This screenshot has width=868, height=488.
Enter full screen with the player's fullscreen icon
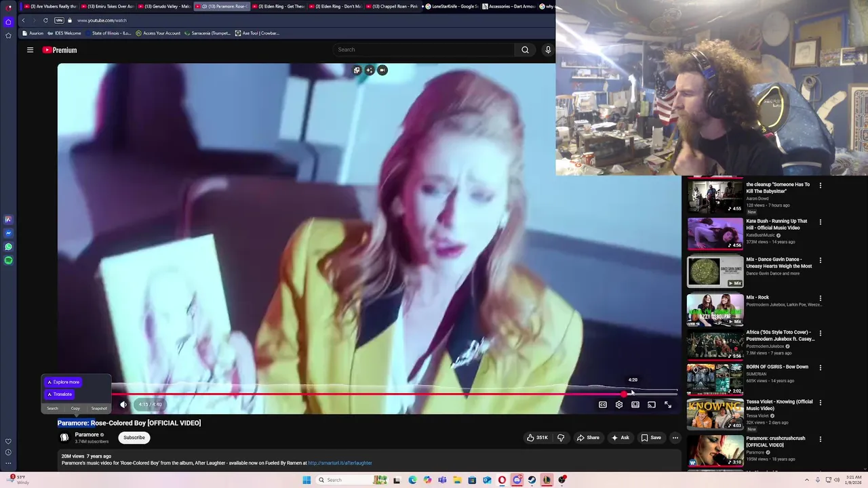coord(668,405)
